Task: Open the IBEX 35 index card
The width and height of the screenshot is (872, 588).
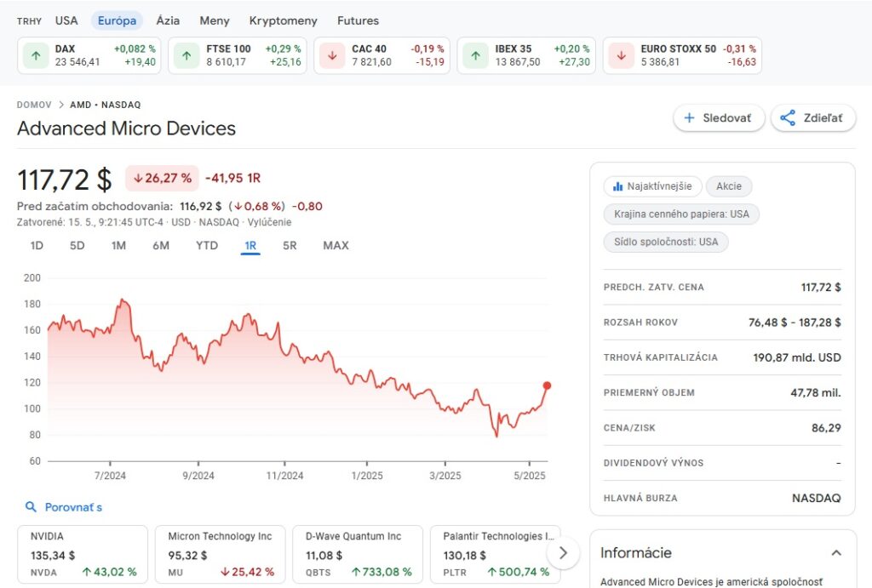Action: point(526,55)
